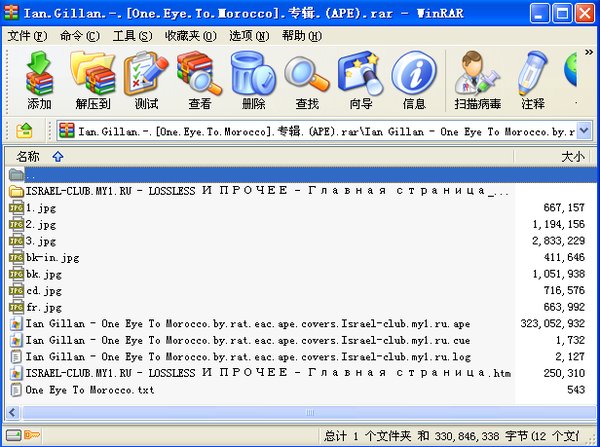Image resolution: width=600 pixels, height=447 pixels.
Task: Select the parent folder '..' row
Action: 301,175
